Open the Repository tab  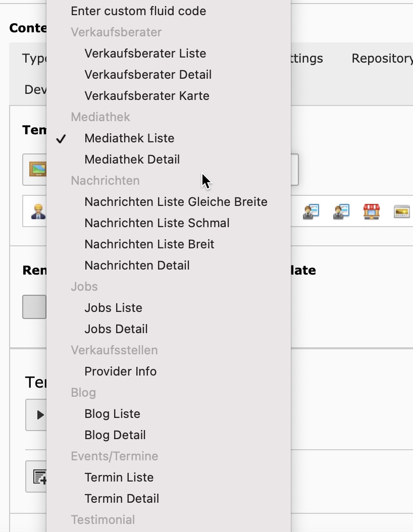point(382,59)
